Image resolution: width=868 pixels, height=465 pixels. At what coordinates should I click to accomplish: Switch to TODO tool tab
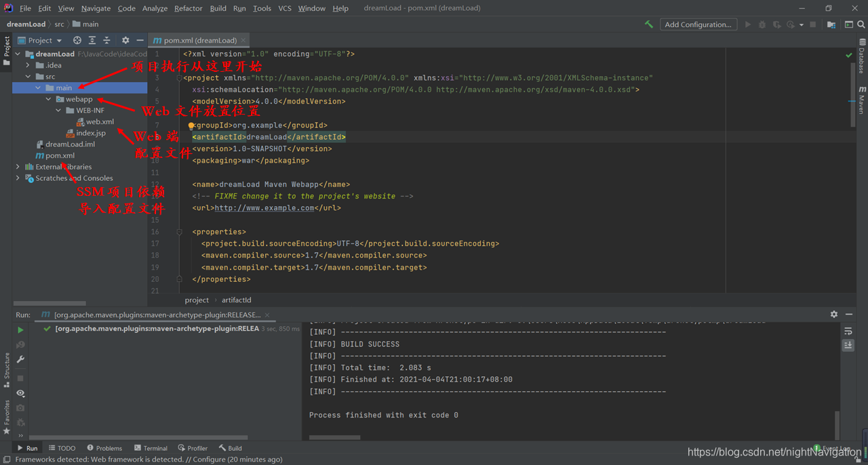pos(62,448)
